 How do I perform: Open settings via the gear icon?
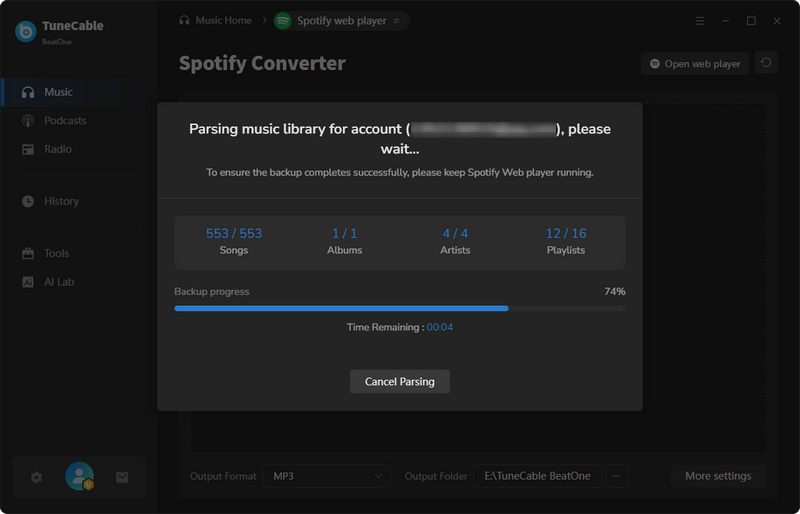click(36, 477)
